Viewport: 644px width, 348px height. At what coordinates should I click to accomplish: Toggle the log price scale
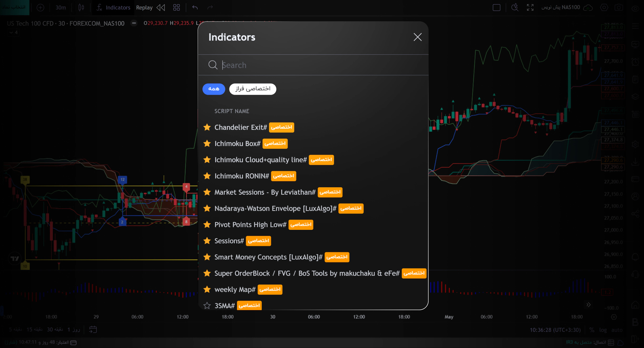[x=603, y=330]
